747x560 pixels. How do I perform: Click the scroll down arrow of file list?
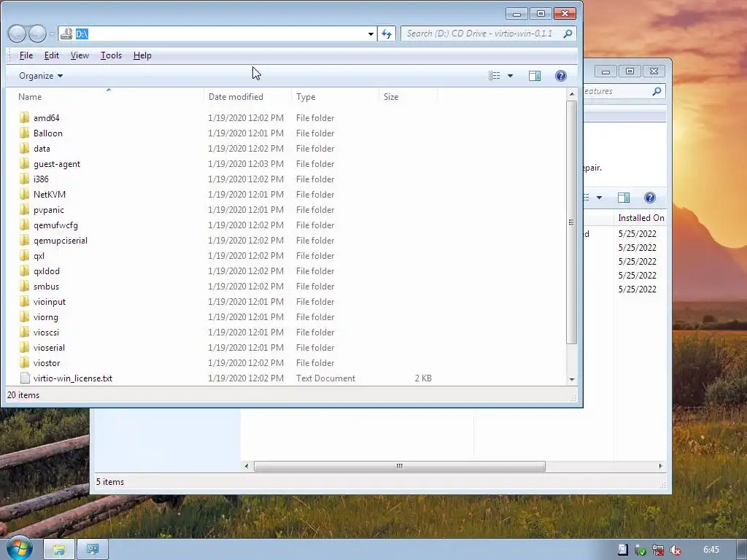[572, 379]
